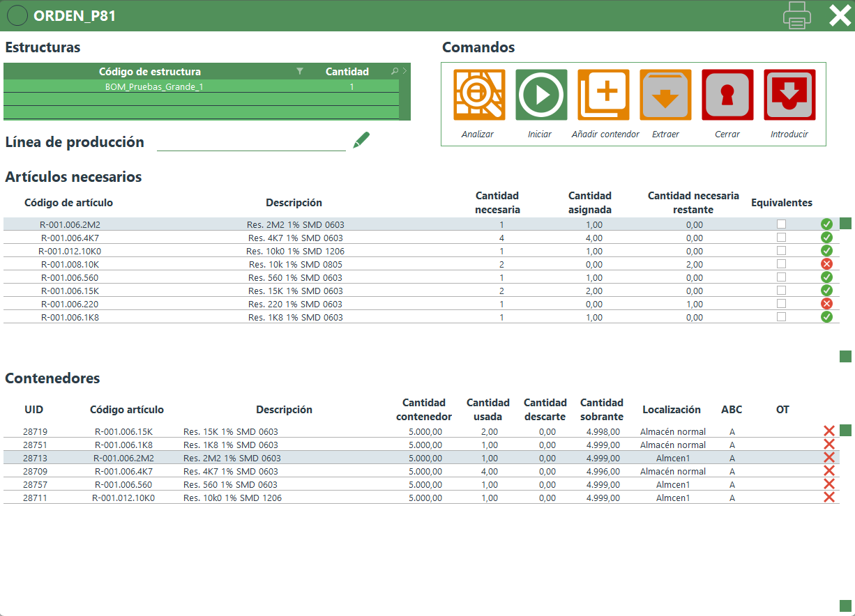Enable Equivalentes checkbox for R-001.008.10K
The height and width of the screenshot is (616, 855).
(781, 264)
